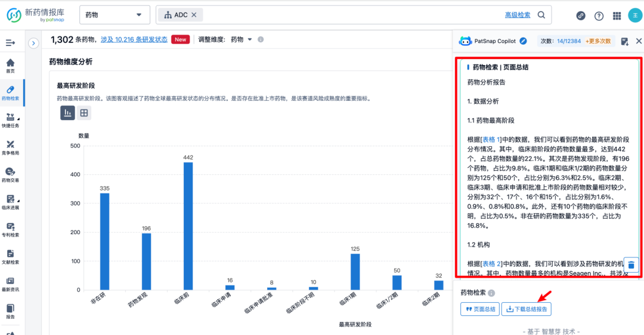Click the save conversation icon in Copilot header
This screenshot has width=644, height=335.
tap(624, 41)
